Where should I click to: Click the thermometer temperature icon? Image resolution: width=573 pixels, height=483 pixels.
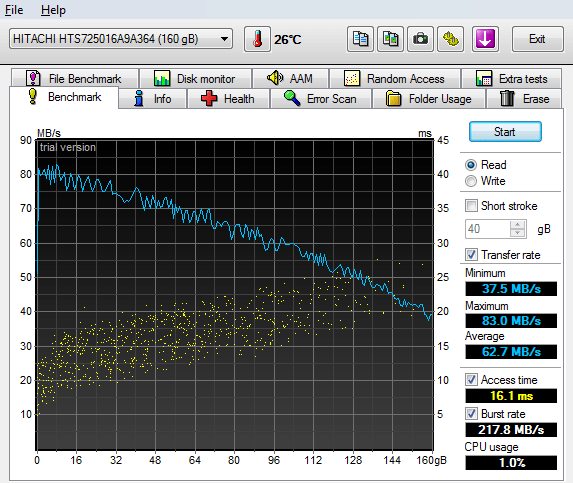point(257,39)
